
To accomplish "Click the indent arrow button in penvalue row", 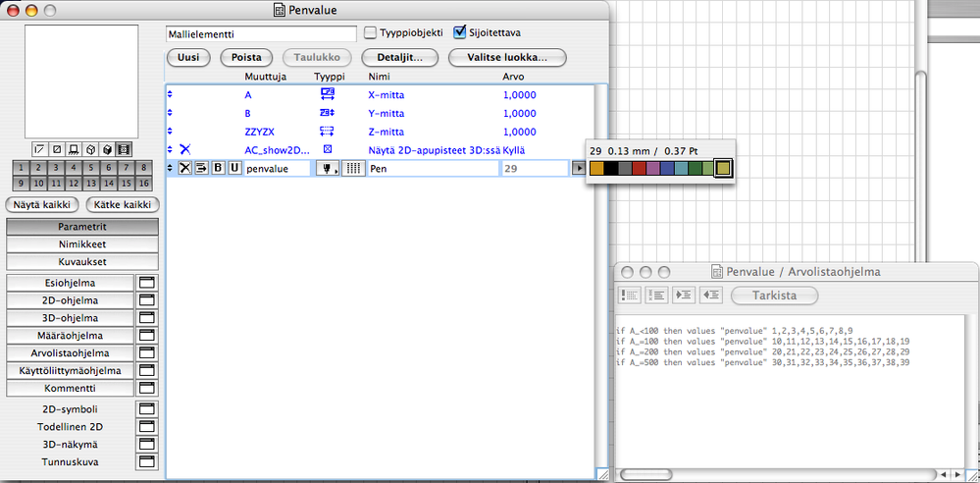I will 201,168.
